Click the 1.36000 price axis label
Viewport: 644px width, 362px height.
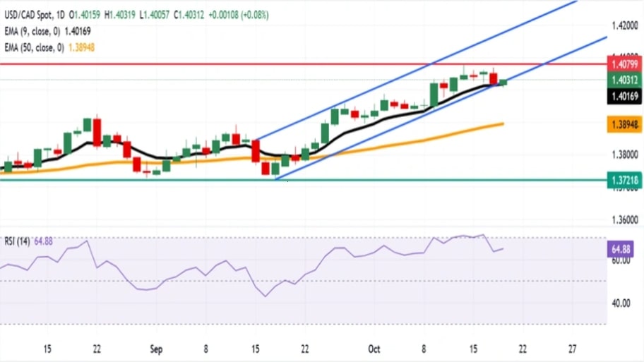coord(624,221)
